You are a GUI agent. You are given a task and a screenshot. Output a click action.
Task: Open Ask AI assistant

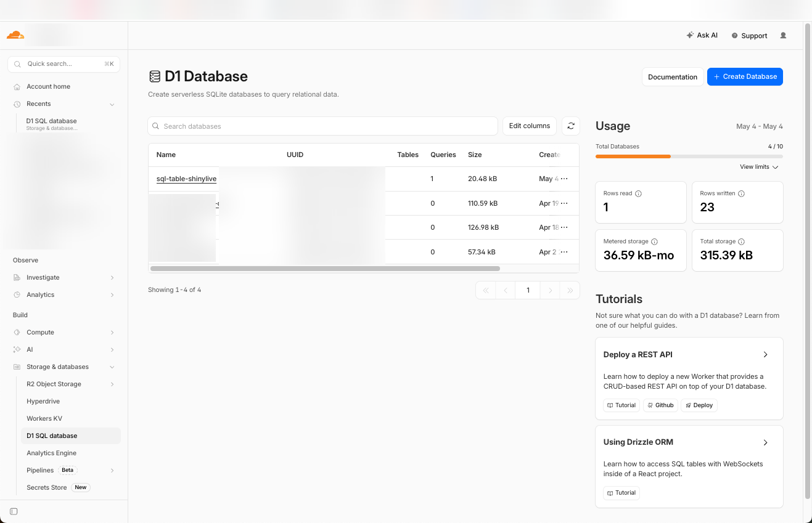tap(702, 36)
